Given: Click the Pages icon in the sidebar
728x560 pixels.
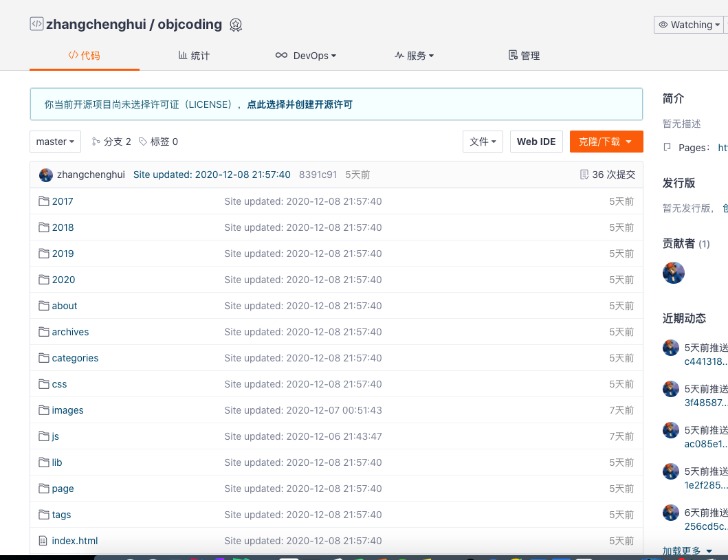Looking at the screenshot, I should [x=668, y=148].
